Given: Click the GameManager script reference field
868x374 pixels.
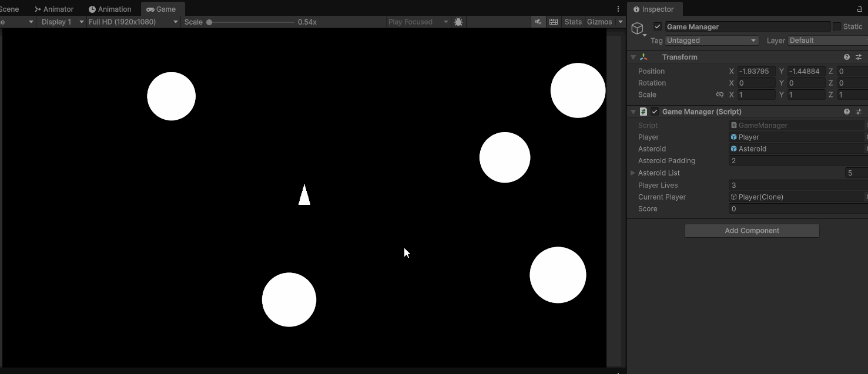Looking at the screenshot, I should tap(798, 125).
